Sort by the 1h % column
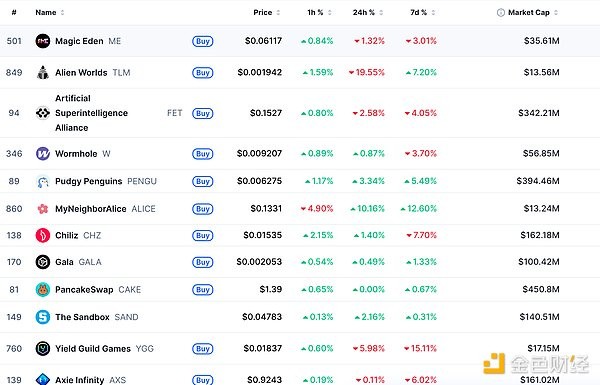Screen dimensions: 600x385 (319, 13)
